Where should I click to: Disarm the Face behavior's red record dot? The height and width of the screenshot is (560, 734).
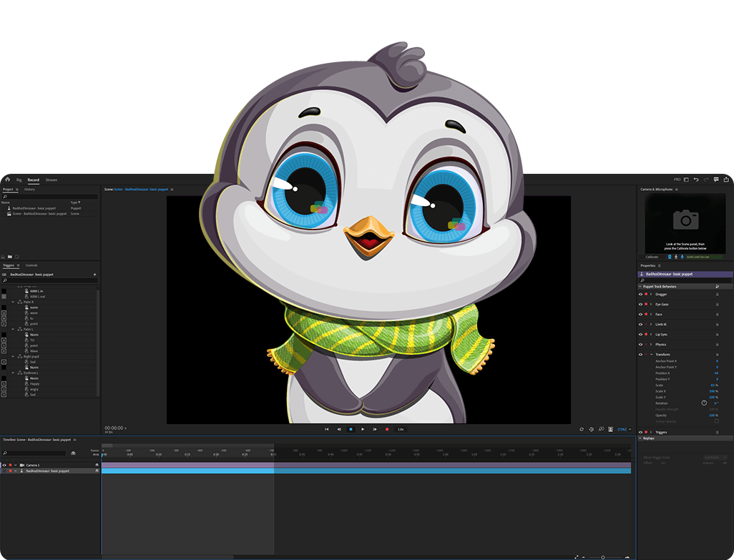646,314
